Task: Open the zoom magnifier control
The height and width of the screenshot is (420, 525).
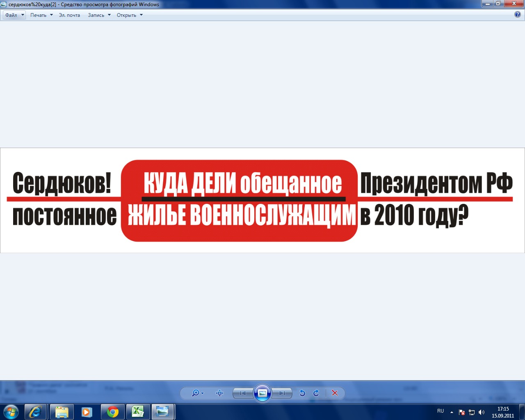Action: 196,393
